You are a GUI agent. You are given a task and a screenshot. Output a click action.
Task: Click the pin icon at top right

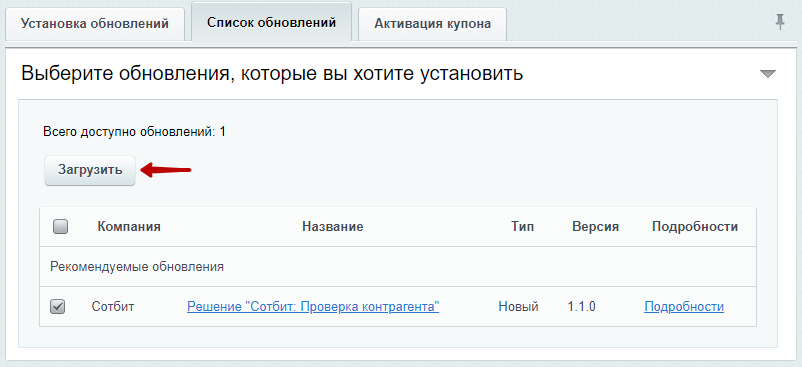pyautogui.click(x=780, y=22)
